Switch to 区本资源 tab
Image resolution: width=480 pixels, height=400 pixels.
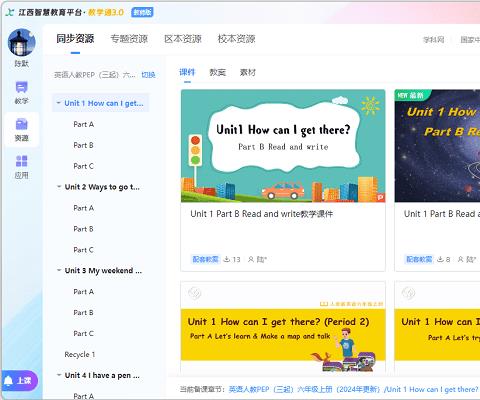coord(183,39)
